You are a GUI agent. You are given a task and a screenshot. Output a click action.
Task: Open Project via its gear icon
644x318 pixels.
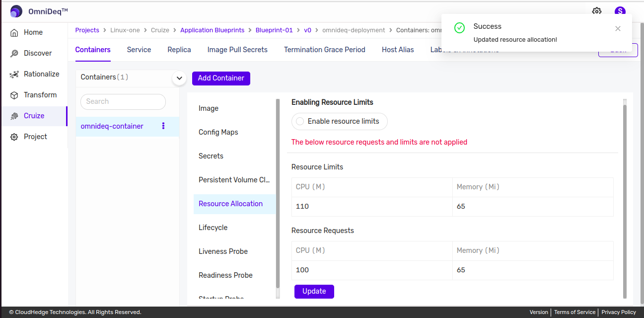click(x=14, y=137)
